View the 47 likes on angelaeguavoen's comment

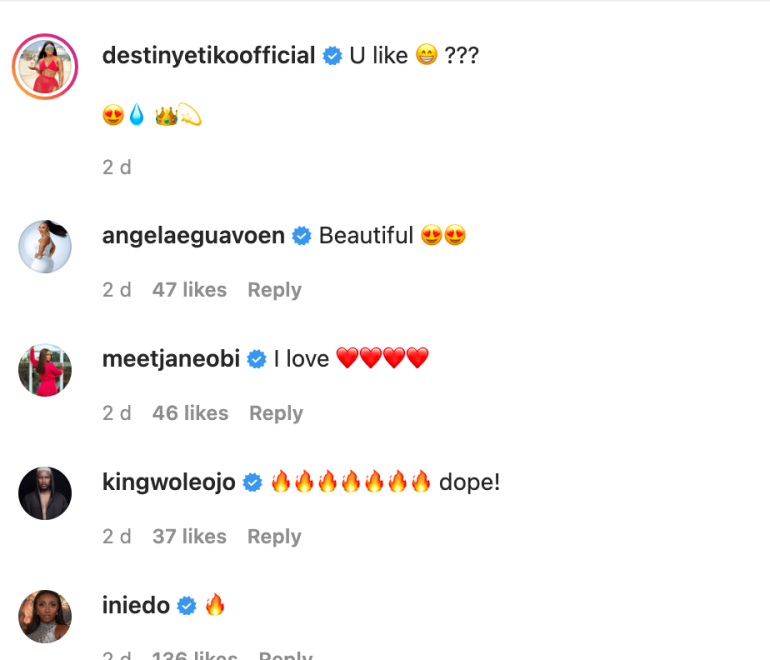(x=189, y=290)
